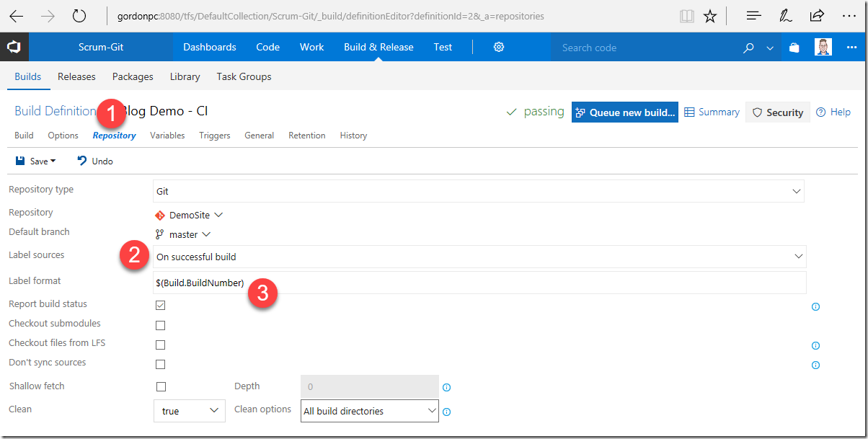Screen dimensions: 868x439
Task: Click the Visual Studio logo icon
Action: (x=14, y=48)
